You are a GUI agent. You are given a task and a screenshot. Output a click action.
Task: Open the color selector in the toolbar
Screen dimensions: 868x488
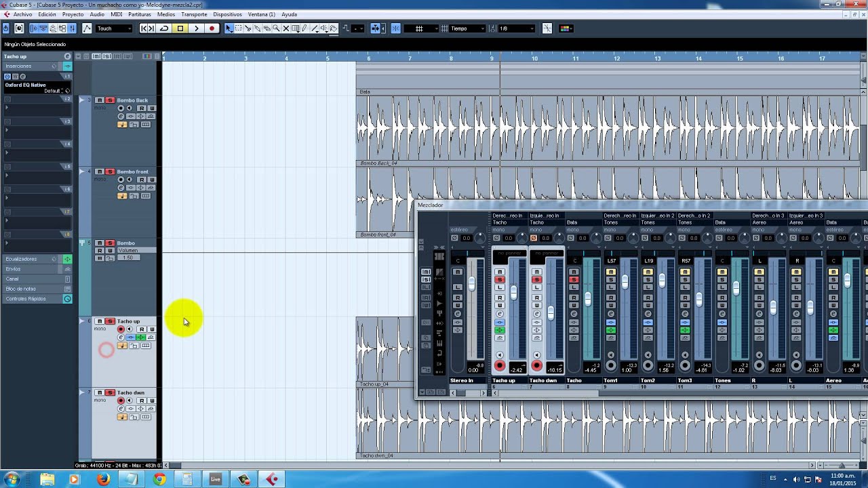(566, 28)
